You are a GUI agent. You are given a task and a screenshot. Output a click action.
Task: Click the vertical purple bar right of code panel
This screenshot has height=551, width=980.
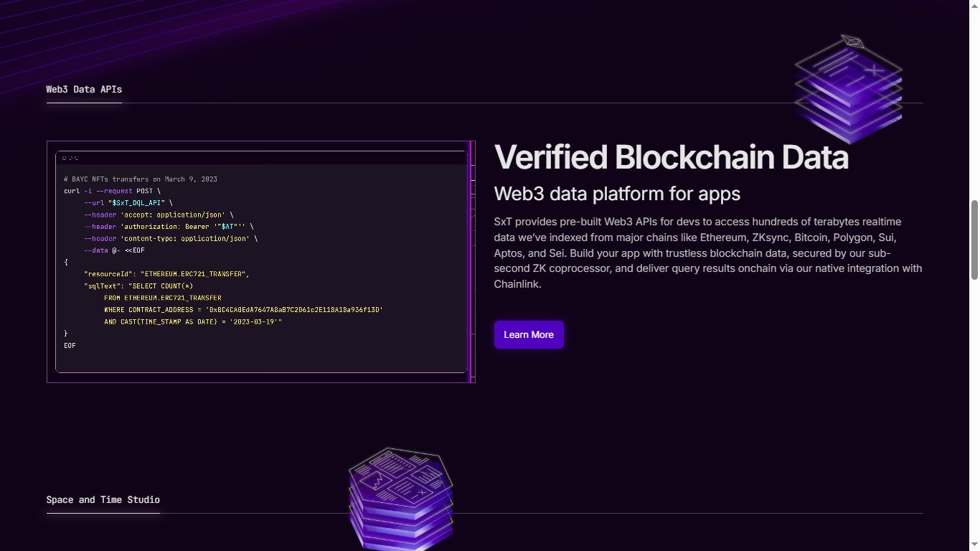click(471, 262)
